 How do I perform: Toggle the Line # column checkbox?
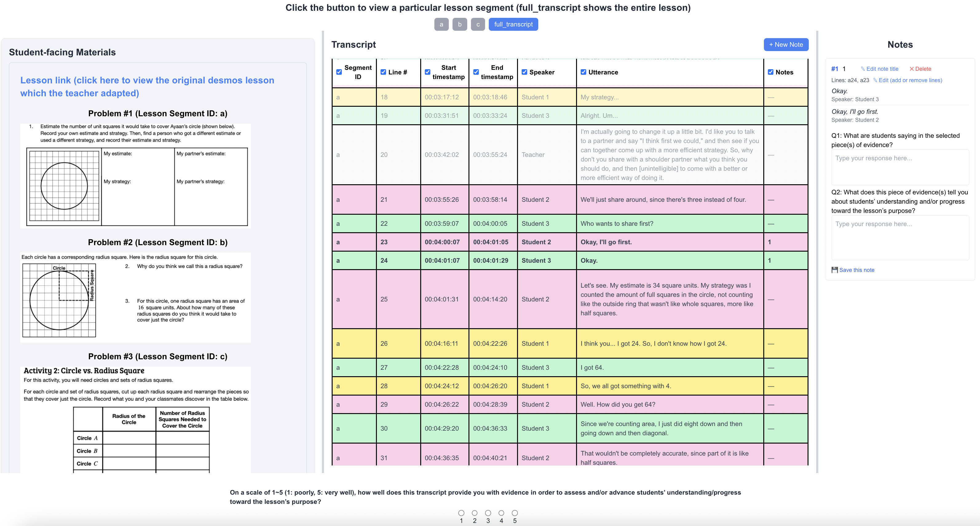click(383, 72)
